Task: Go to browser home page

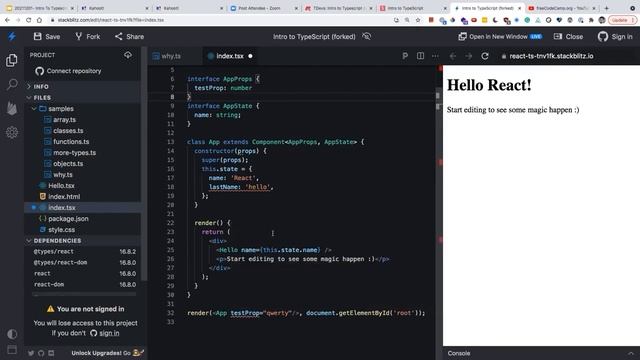Action: pyautogui.click(x=39, y=20)
